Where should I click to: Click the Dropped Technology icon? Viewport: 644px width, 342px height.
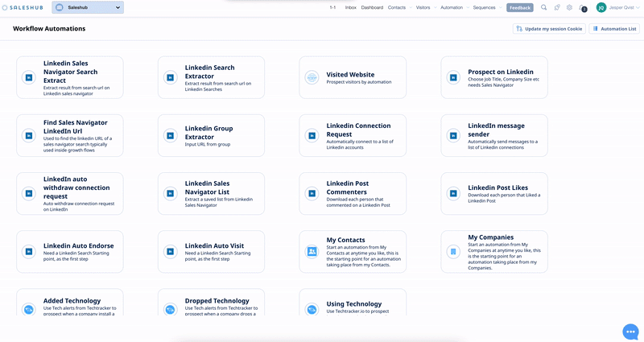pyautogui.click(x=171, y=309)
